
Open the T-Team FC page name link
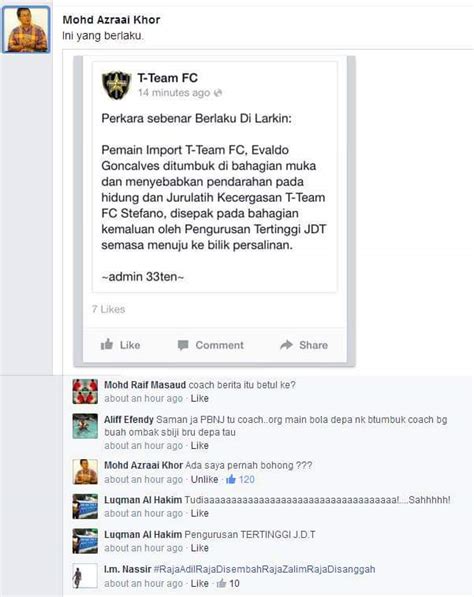coord(168,78)
